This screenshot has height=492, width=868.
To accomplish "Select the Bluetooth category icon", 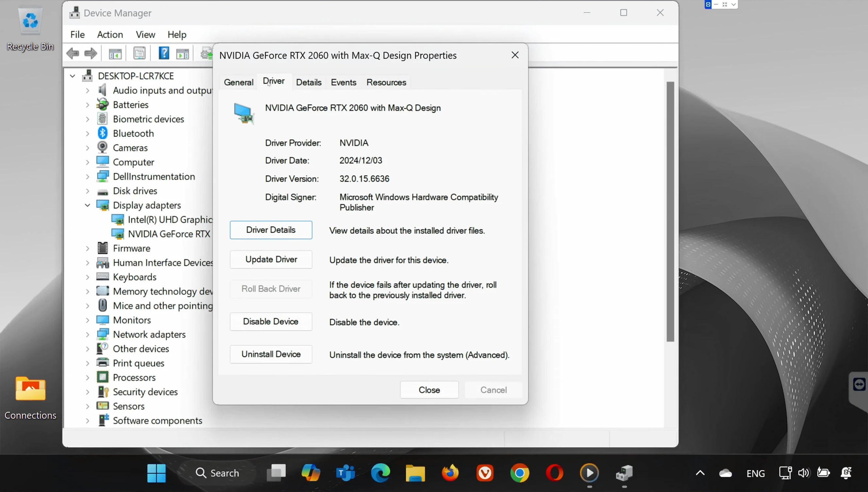I will (102, 133).
